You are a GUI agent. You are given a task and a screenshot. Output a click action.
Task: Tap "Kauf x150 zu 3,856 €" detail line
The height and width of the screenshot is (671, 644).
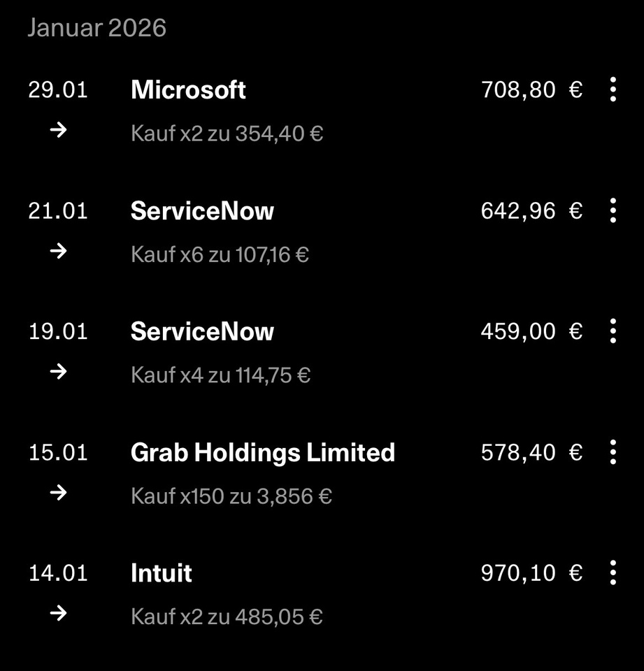coord(231,496)
